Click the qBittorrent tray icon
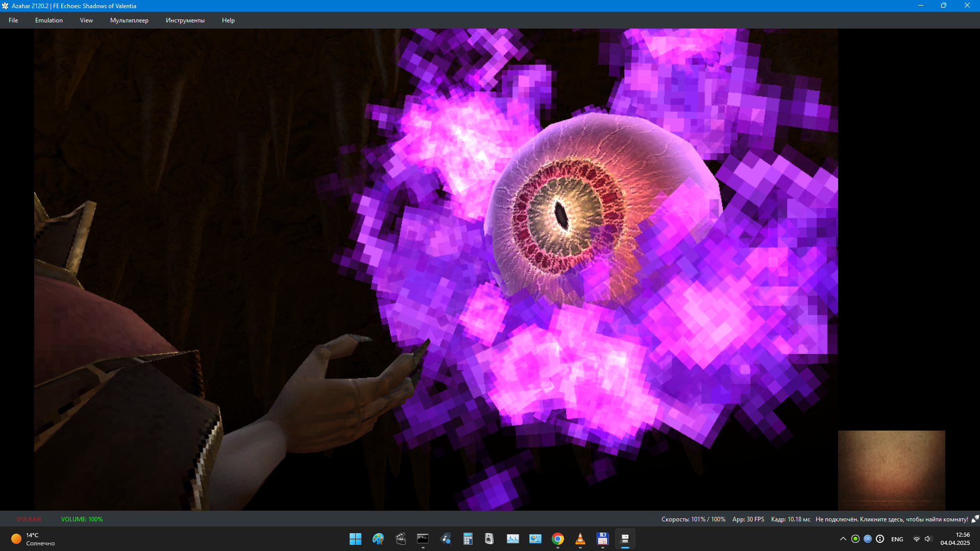980x551 pixels. tap(868, 539)
